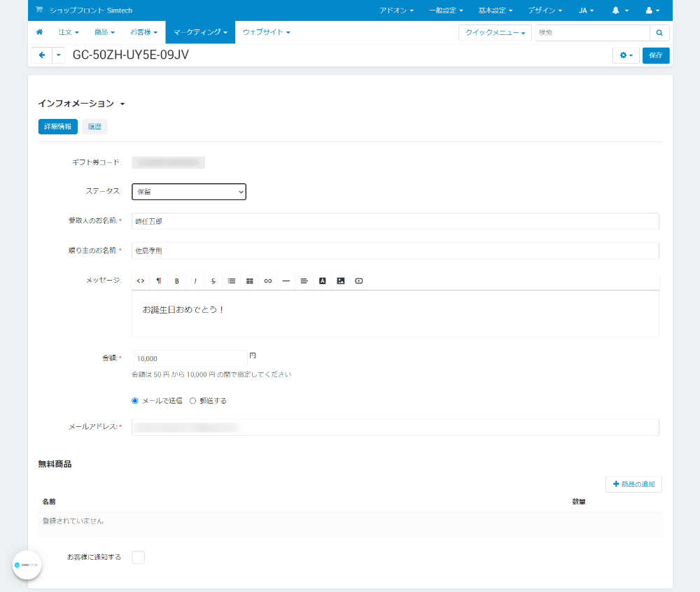Screen dimensions: 700x592
Task: Click into the search field
Action: pos(592,33)
